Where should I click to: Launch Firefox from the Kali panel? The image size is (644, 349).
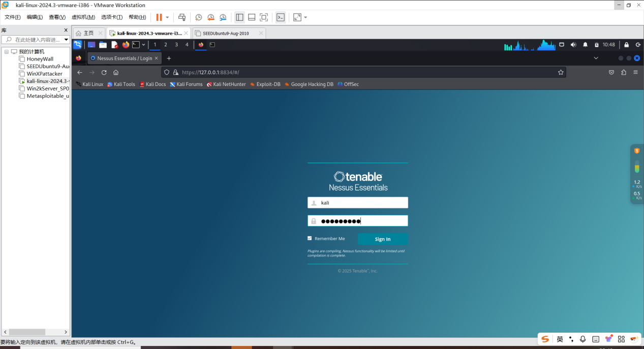pos(126,45)
